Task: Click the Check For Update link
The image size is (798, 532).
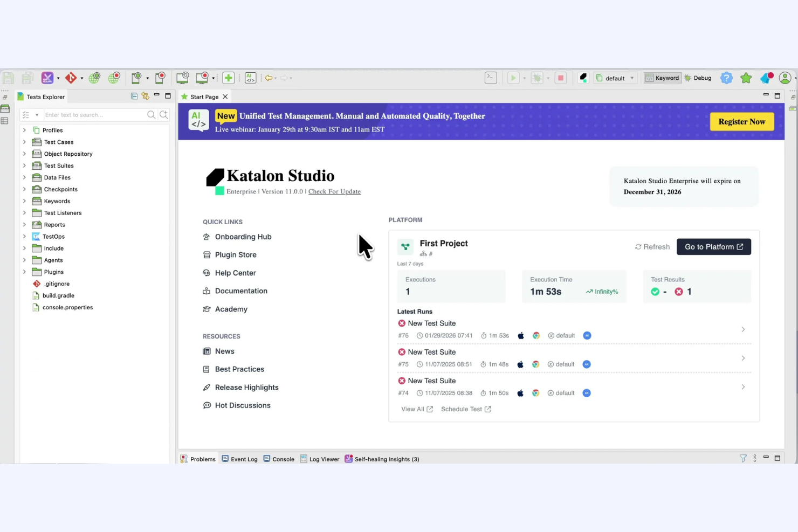Action: [x=334, y=191]
